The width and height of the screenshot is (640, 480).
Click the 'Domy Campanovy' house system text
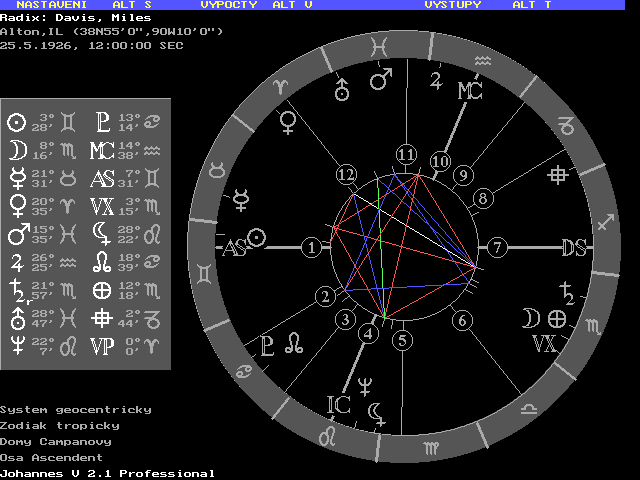[x=55, y=441]
